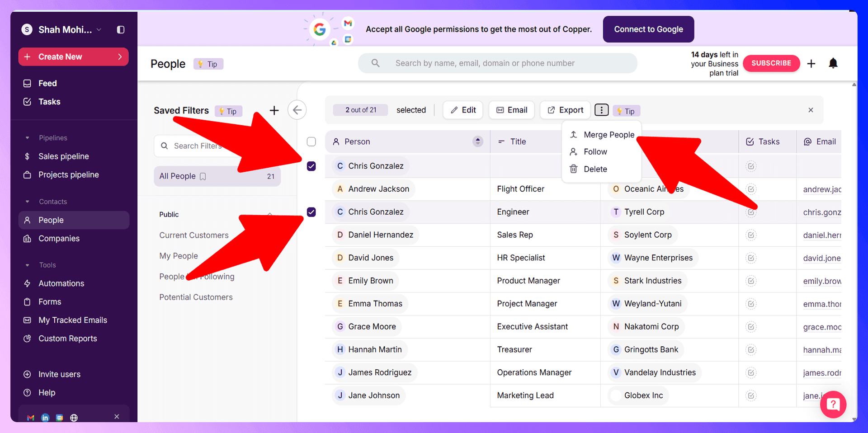Click the Email bulk action button
The width and height of the screenshot is (868, 433).
tap(512, 110)
